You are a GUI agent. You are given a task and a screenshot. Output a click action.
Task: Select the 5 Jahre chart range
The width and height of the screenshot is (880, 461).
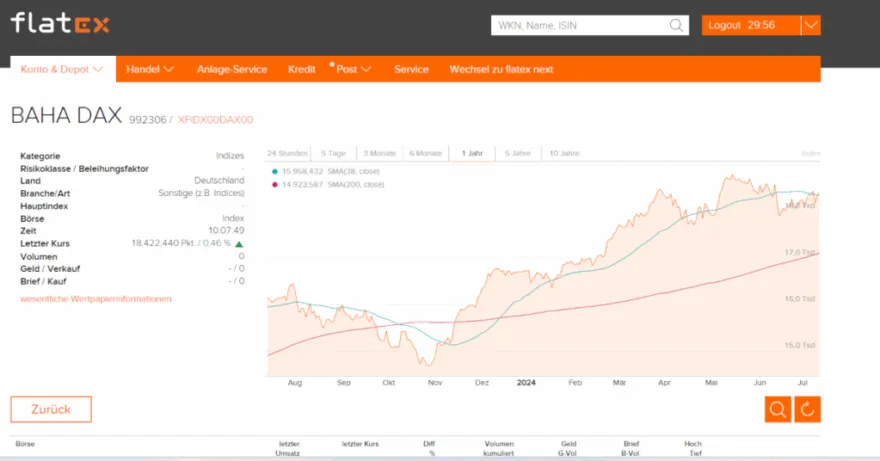(x=517, y=153)
